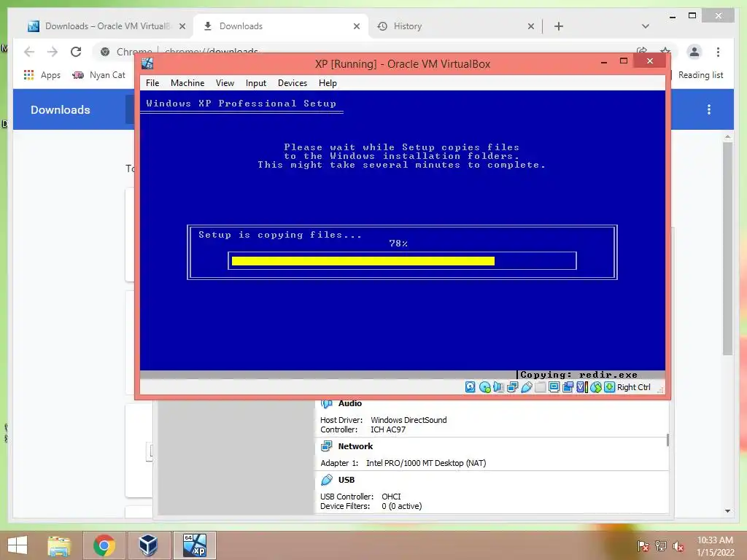This screenshot has width=747, height=560.
Task: Switch to the History tab in Chrome
Action: (x=455, y=26)
